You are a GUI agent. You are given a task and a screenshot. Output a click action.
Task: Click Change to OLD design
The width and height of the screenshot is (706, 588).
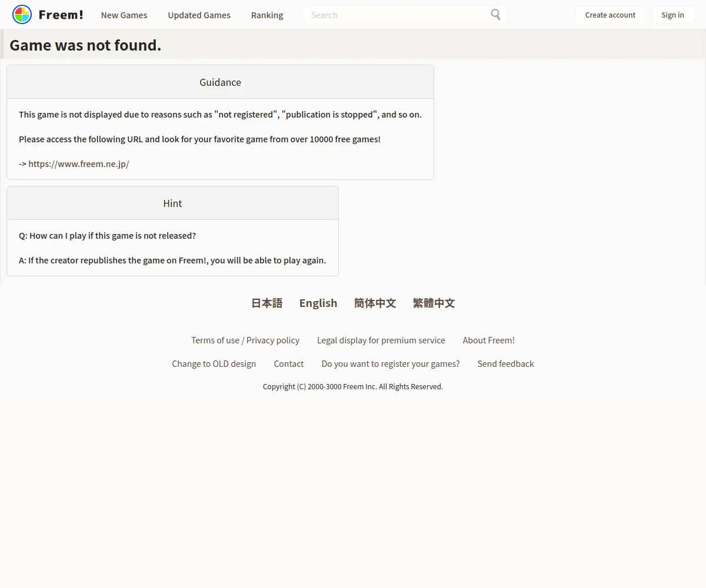coord(214,364)
